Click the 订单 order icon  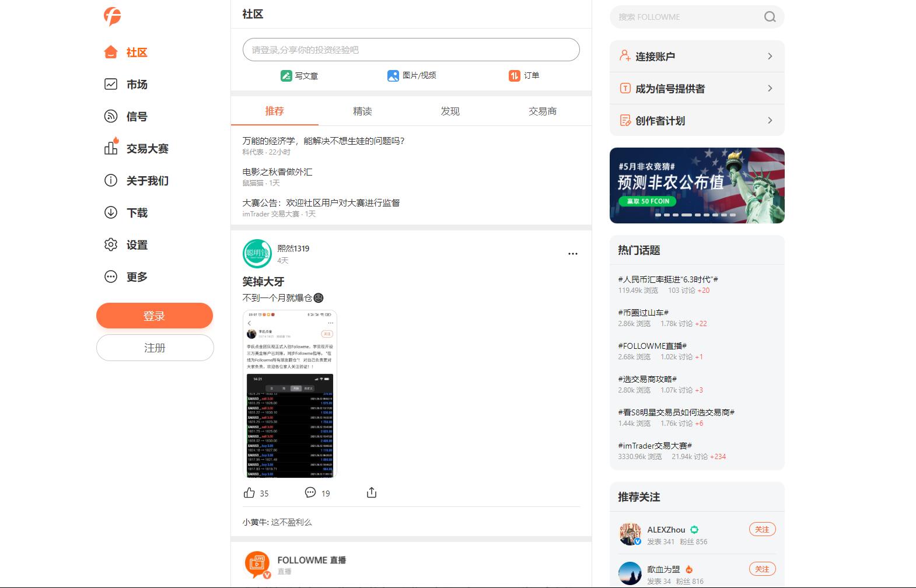pos(514,75)
